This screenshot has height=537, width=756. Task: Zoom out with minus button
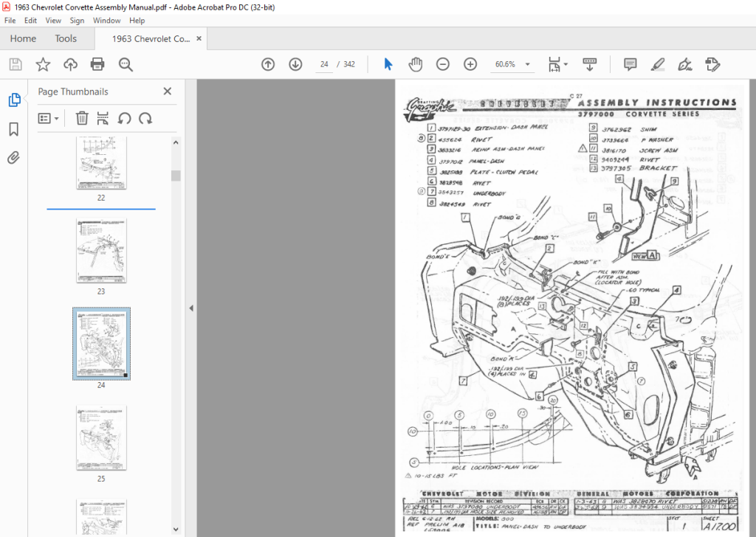coord(443,64)
